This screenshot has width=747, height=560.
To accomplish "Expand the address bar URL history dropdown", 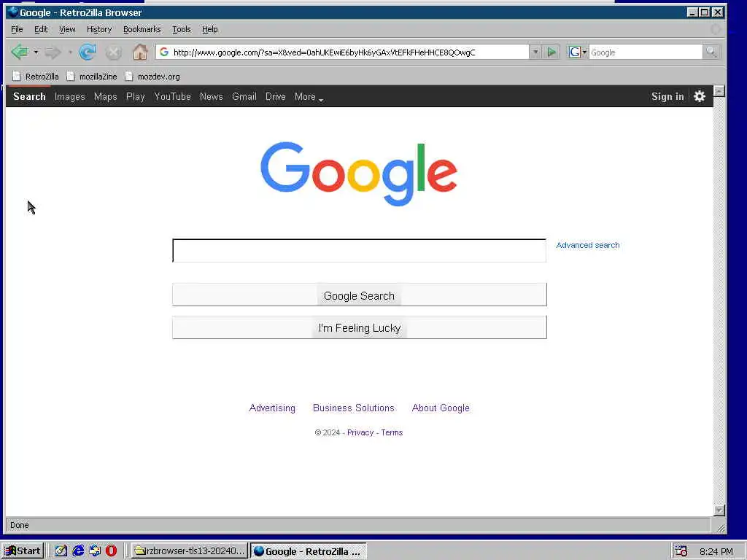I will pos(535,52).
